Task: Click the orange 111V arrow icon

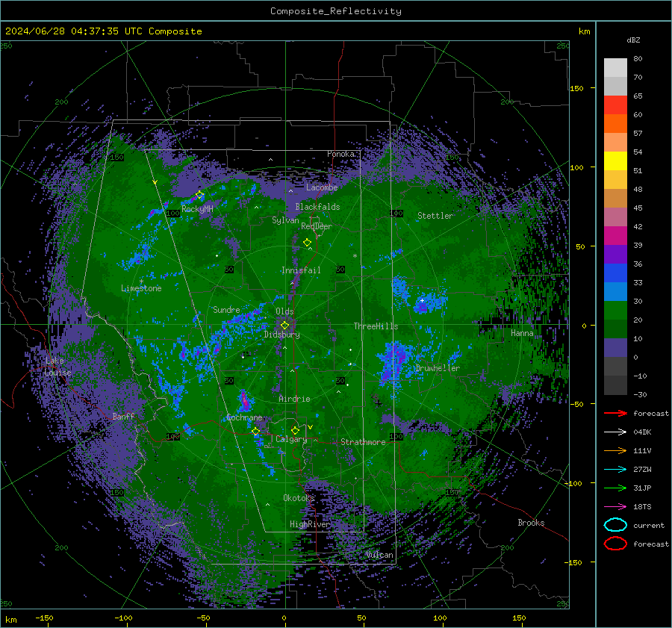Action: pos(615,450)
